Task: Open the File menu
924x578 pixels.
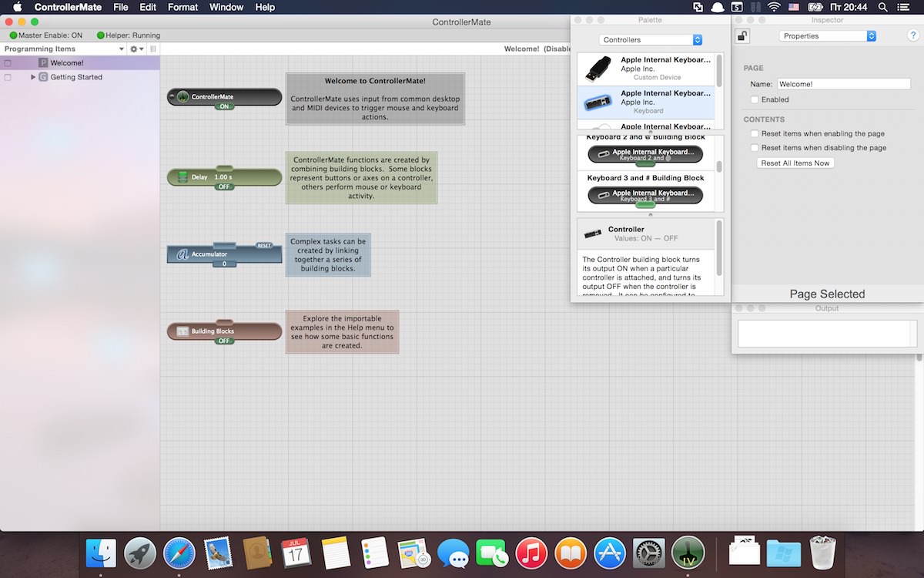Action: (x=121, y=7)
